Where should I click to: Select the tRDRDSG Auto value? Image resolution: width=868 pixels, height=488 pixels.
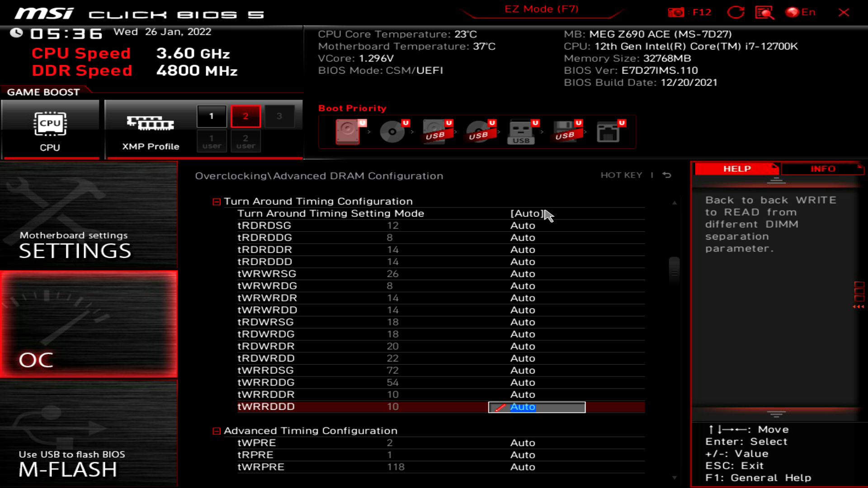click(523, 225)
